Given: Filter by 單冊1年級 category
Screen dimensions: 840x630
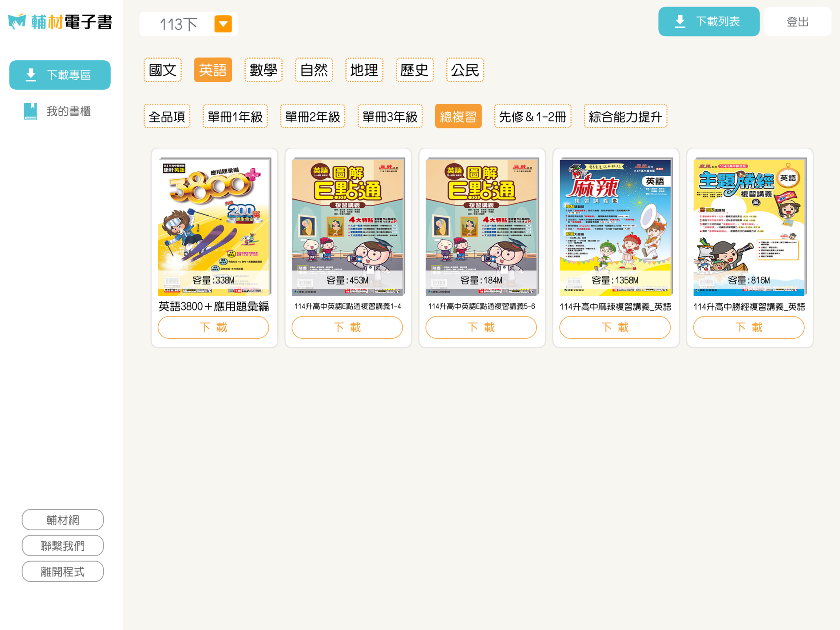Looking at the screenshot, I should 235,116.
